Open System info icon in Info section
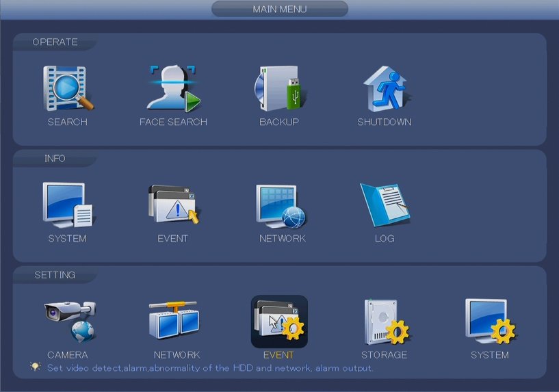The height and width of the screenshot is (392, 559). click(x=67, y=205)
